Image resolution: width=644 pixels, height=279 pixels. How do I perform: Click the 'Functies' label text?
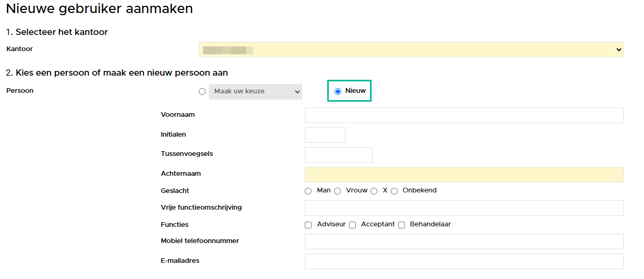point(174,225)
